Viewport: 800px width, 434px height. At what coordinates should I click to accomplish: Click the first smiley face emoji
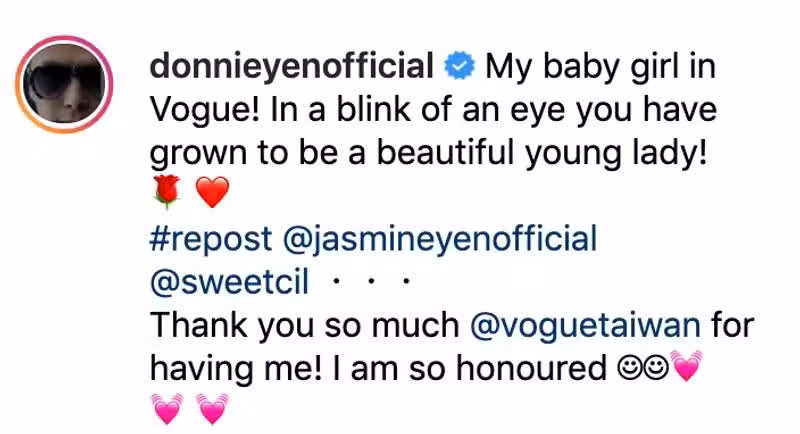[630, 368]
